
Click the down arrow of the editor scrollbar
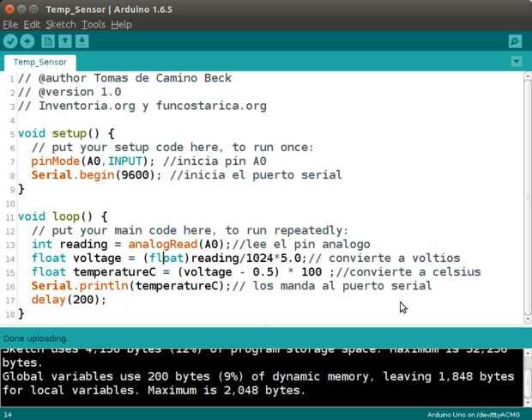[528, 319]
